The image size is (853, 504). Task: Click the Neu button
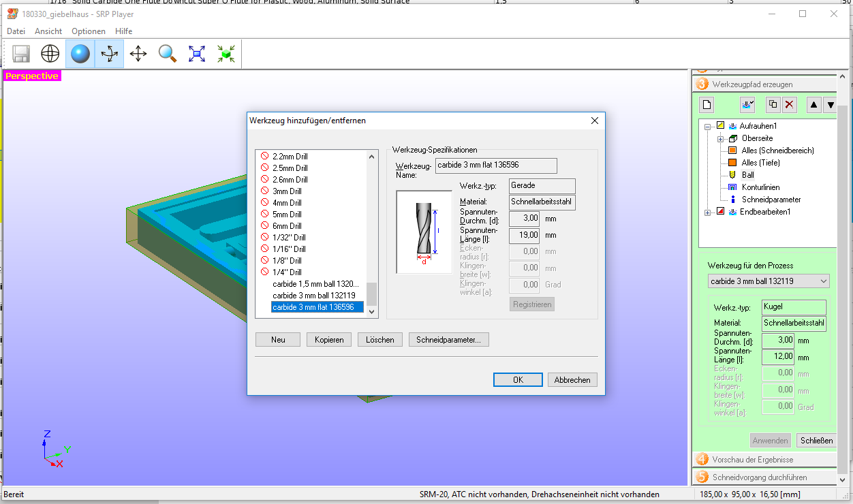click(278, 339)
